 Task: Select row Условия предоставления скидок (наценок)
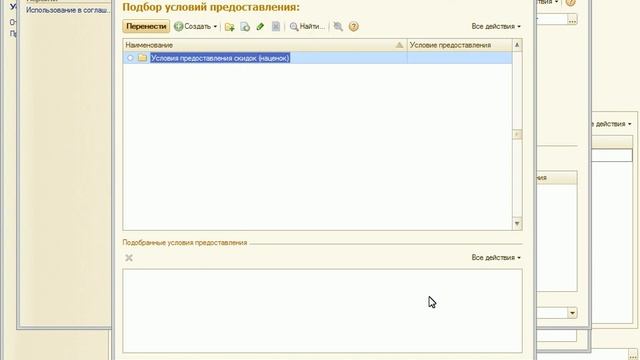317,58
